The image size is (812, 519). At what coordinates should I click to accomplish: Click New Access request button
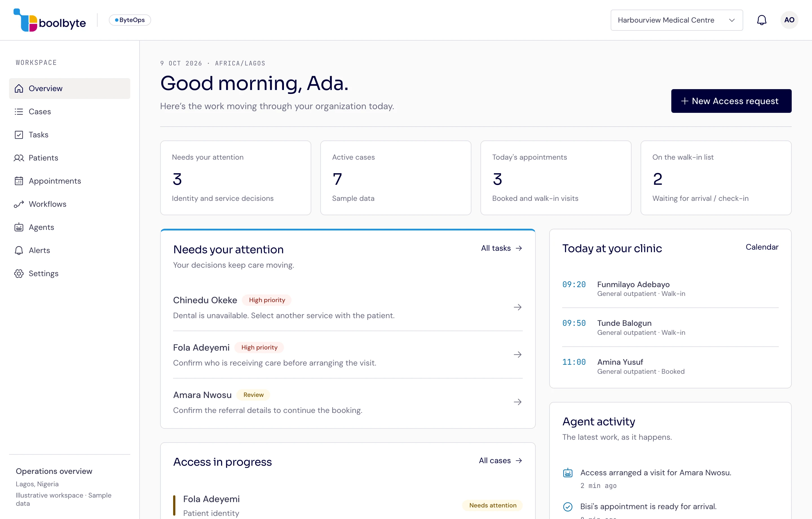(731, 101)
